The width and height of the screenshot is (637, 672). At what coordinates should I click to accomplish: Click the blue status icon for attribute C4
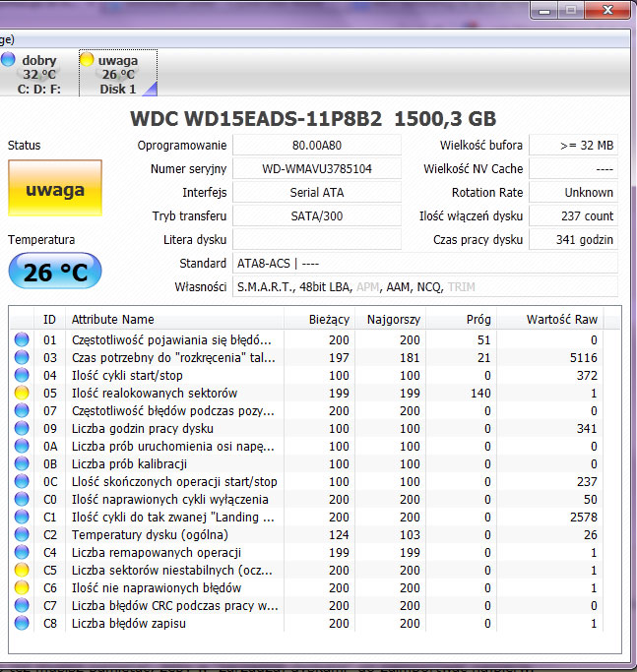point(22,552)
